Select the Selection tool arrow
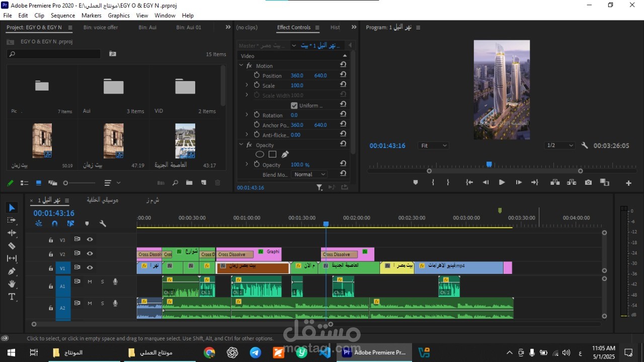 click(x=12, y=207)
